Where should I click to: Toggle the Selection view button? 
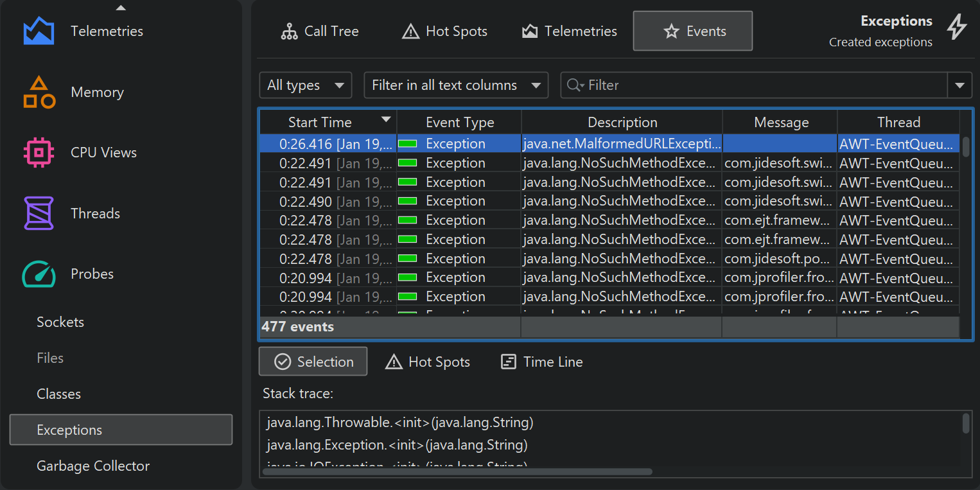tap(313, 362)
